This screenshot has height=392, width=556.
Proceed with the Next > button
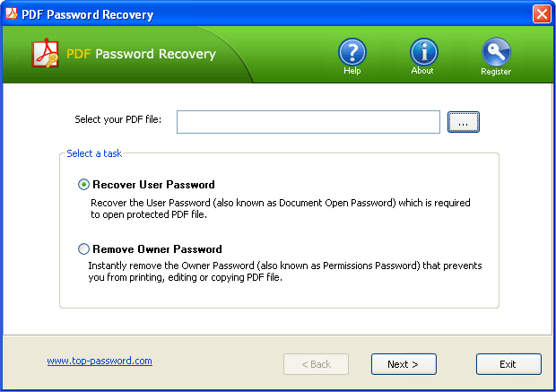(404, 364)
